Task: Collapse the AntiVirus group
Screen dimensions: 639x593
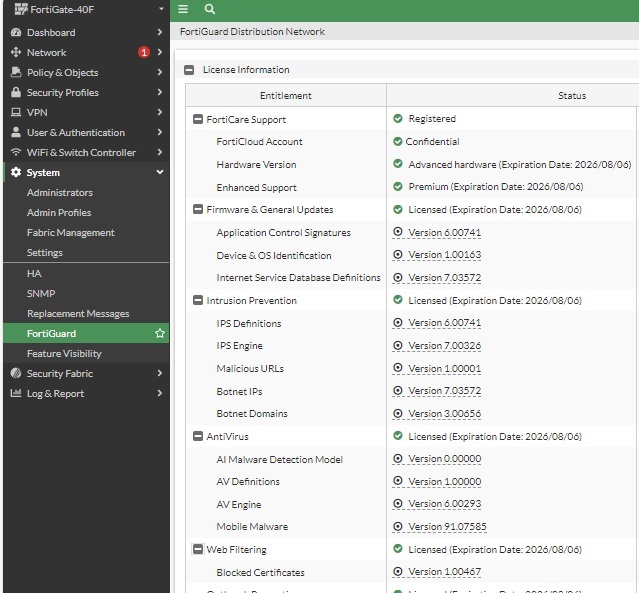Action: click(198, 436)
